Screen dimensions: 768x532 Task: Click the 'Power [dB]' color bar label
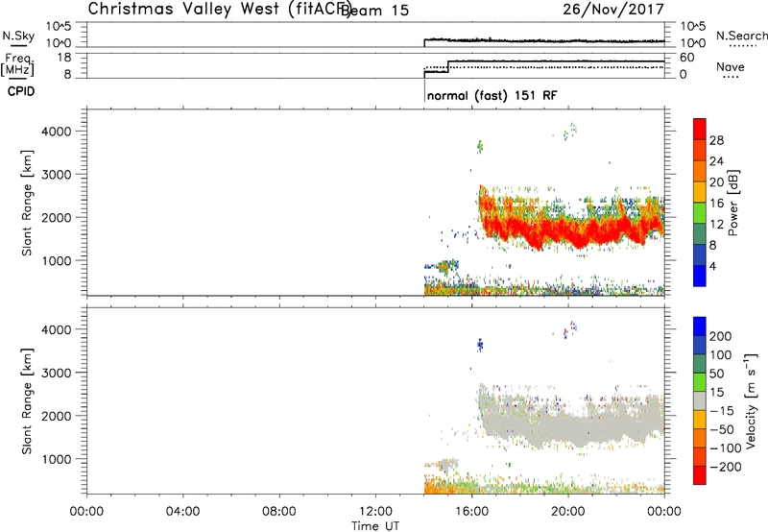pos(732,203)
